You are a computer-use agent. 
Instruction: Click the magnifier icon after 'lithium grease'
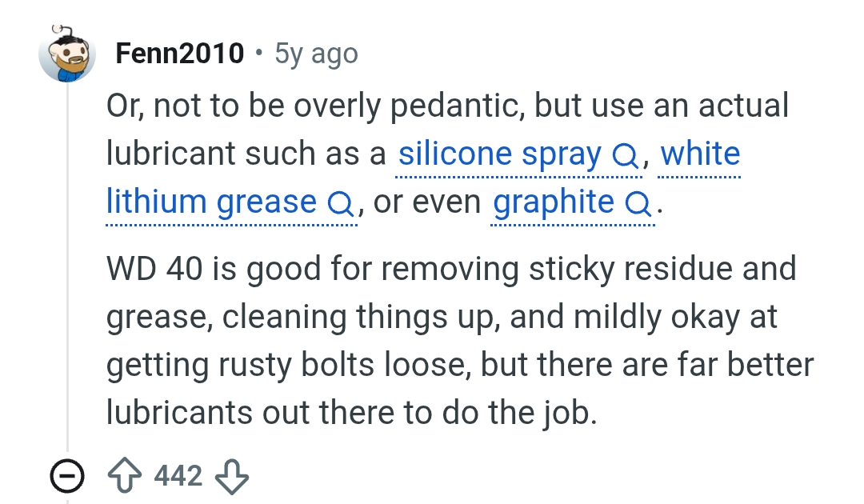(x=340, y=204)
